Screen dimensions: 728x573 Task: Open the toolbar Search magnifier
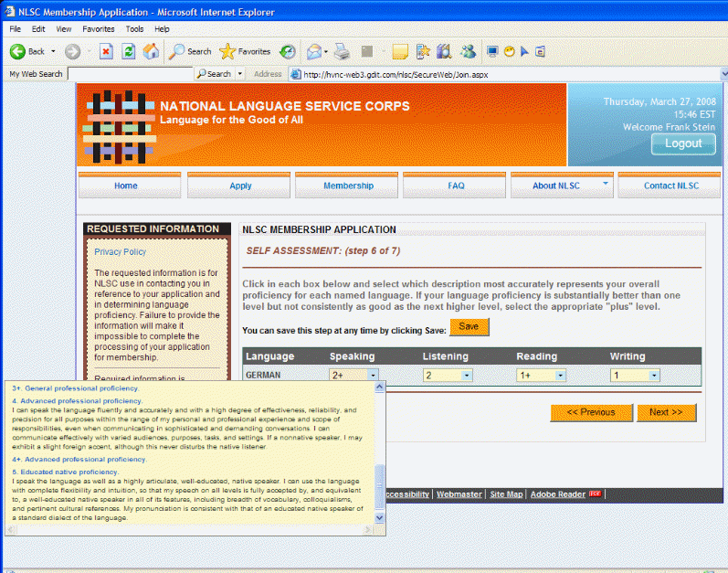190,51
